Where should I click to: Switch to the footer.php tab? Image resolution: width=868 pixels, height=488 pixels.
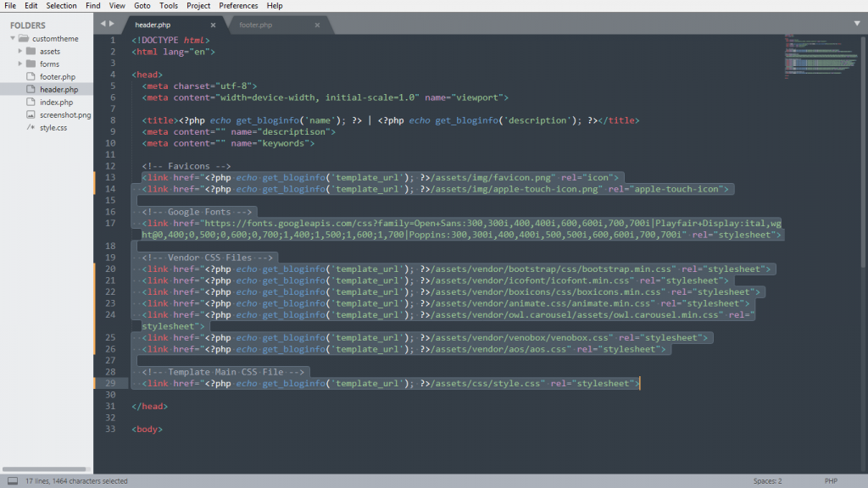pos(256,25)
